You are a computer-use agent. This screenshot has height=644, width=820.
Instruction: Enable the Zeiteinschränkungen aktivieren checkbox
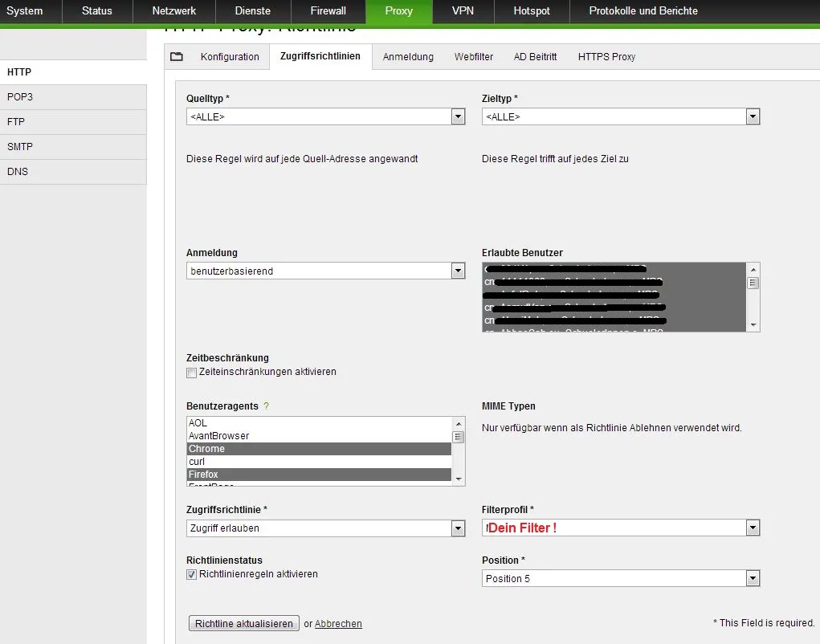(191, 373)
